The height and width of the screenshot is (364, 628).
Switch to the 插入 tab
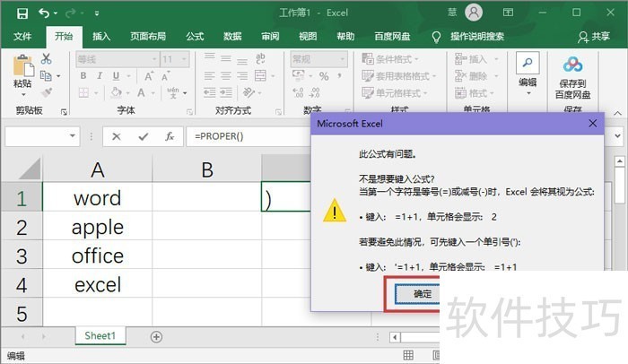click(101, 37)
